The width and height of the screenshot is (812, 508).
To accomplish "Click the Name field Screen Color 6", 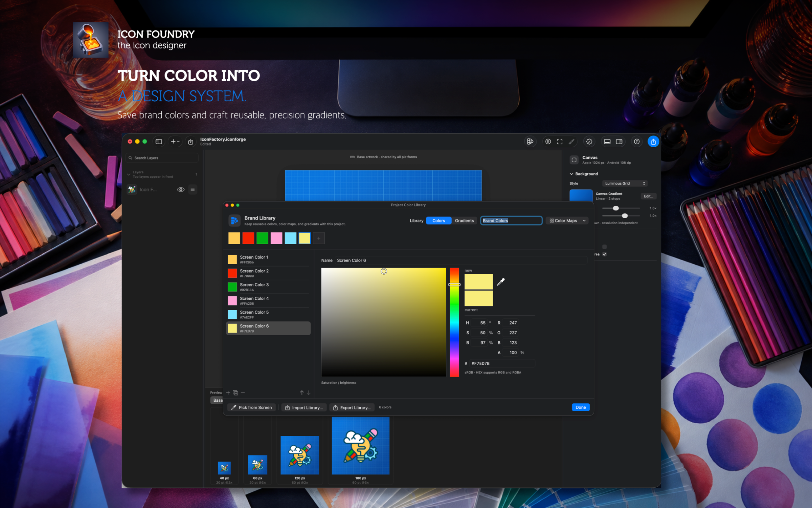I will coord(461,260).
